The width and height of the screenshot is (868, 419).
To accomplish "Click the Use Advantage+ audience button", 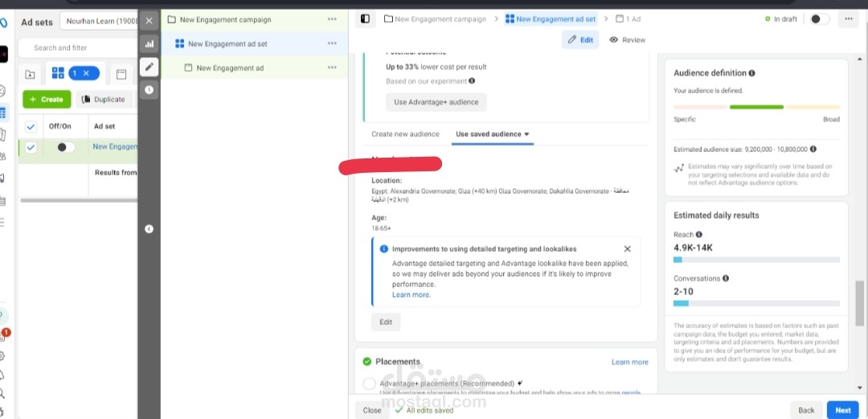I will (x=436, y=102).
